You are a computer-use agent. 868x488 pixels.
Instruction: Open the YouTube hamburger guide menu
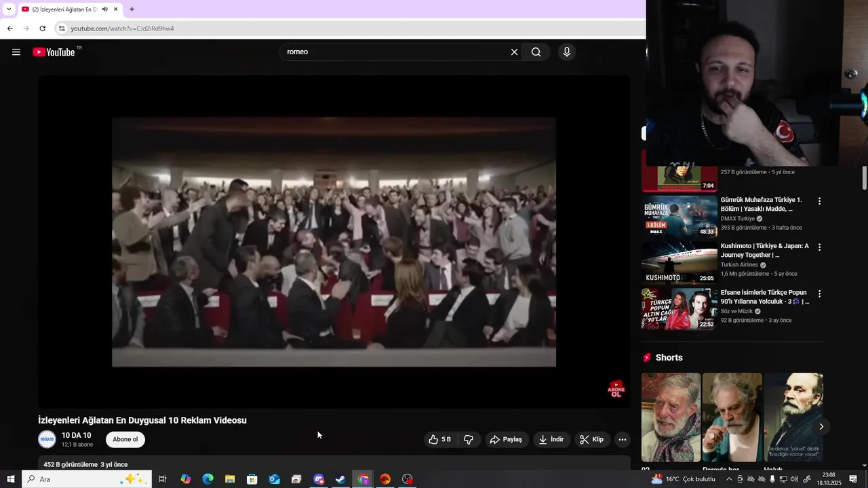coord(16,52)
